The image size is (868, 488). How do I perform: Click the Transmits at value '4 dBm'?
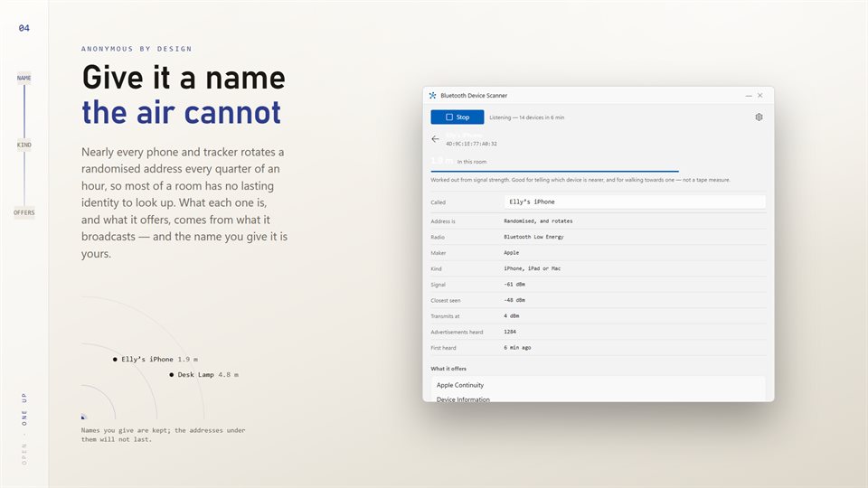[512, 316]
